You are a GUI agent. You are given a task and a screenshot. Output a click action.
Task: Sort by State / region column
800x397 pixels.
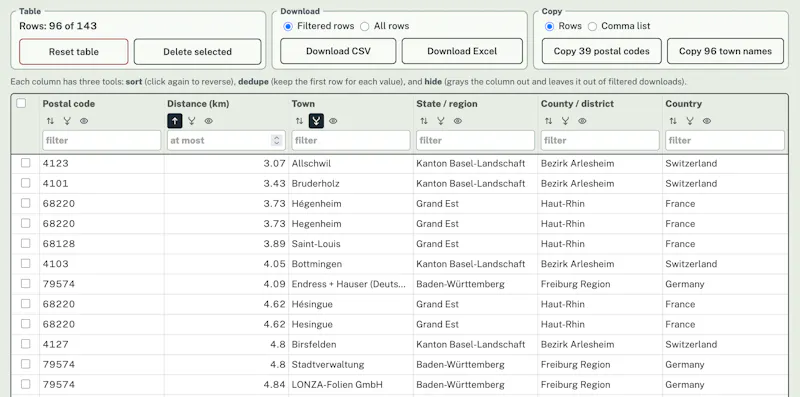point(423,121)
